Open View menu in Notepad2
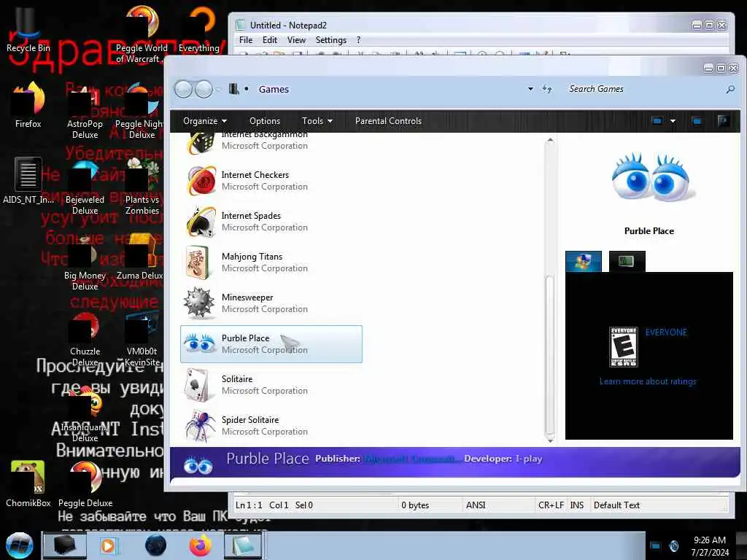Viewport: 747px width, 560px height. coord(296,40)
